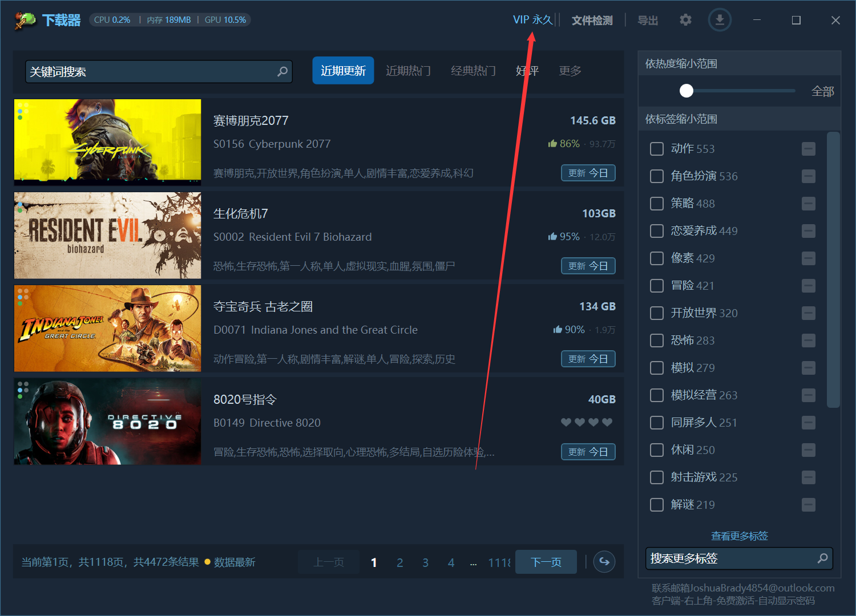Focus the 搜索更多标签 input field
Viewport: 856px width, 616px height.
(x=739, y=558)
